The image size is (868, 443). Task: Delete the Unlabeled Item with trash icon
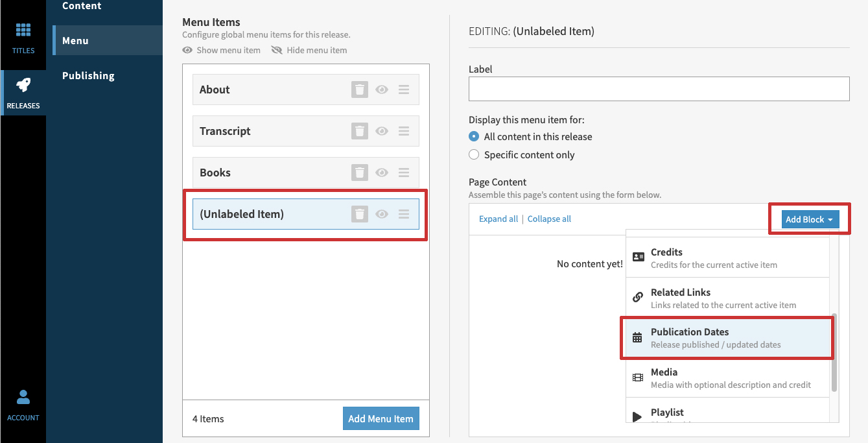(x=360, y=214)
